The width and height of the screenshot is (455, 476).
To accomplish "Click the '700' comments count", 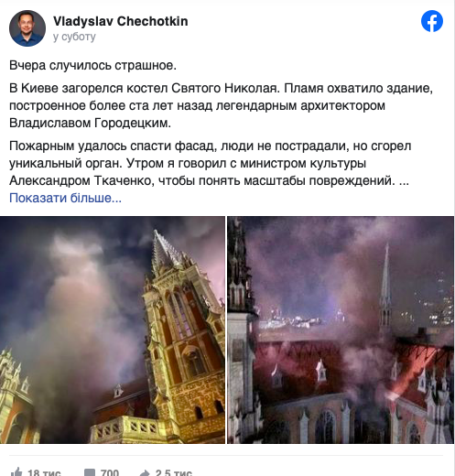I will pos(110,472).
